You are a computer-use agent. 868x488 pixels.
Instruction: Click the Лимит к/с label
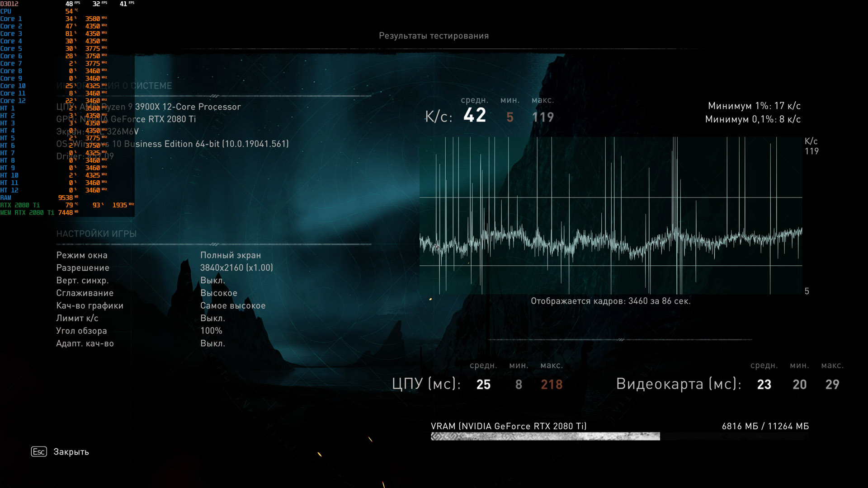(77, 318)
